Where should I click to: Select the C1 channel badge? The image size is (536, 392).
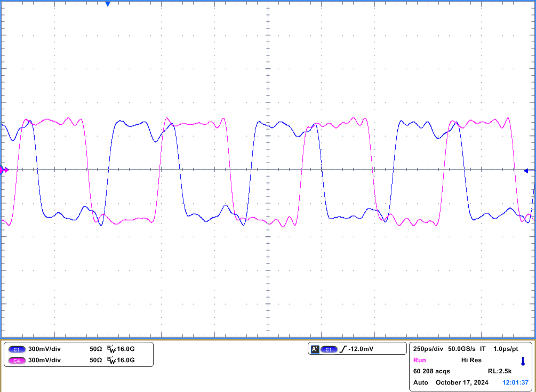(17, 348)
